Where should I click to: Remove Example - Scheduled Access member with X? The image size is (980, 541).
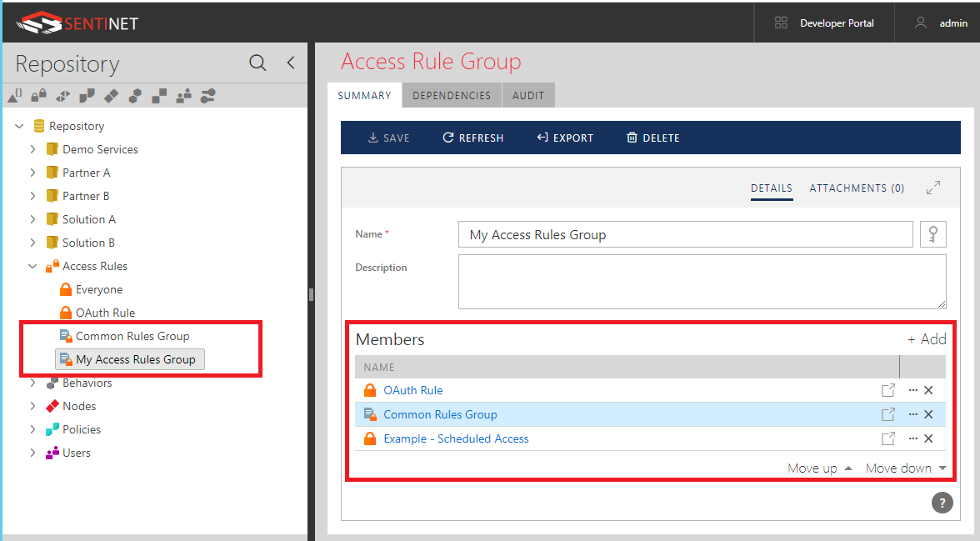point(928,438)
